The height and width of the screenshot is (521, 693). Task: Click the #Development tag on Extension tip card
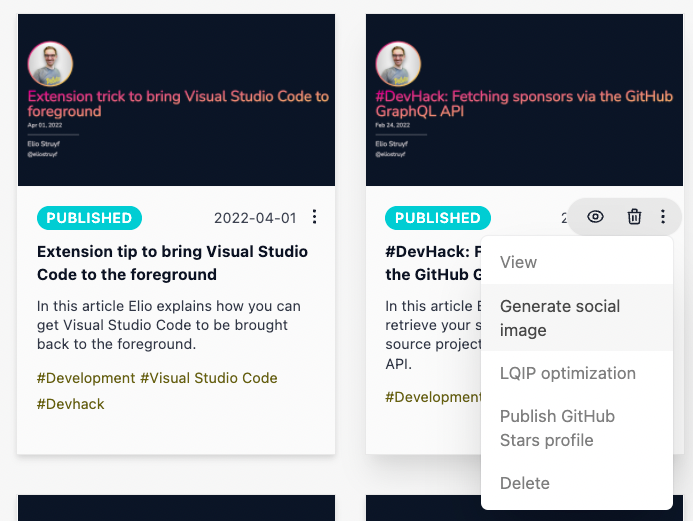click(x=86, y=378)
